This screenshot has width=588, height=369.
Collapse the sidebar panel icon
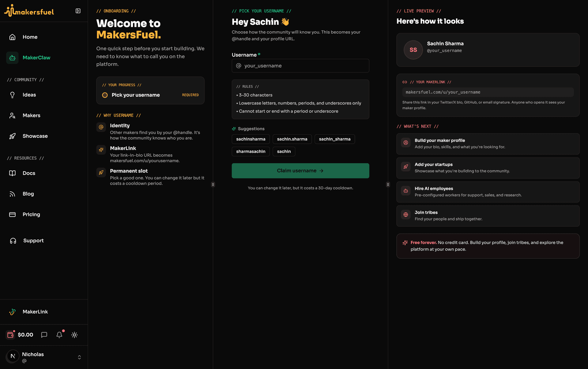[78, 11]
